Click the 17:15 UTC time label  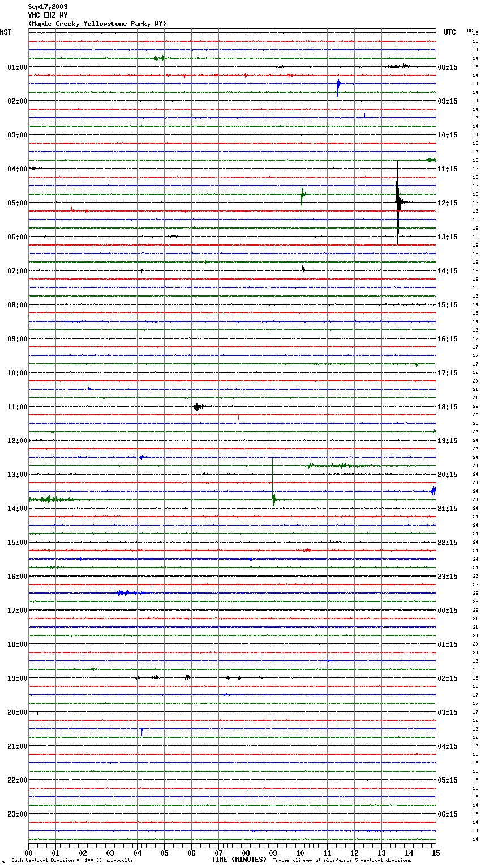[448, 373]
